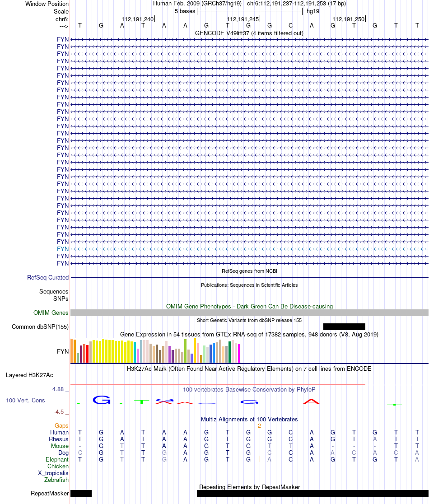Click the OMIM Genes track label
Image resolution: width=429 pixels, height=504 pixels.
point(51,313)
